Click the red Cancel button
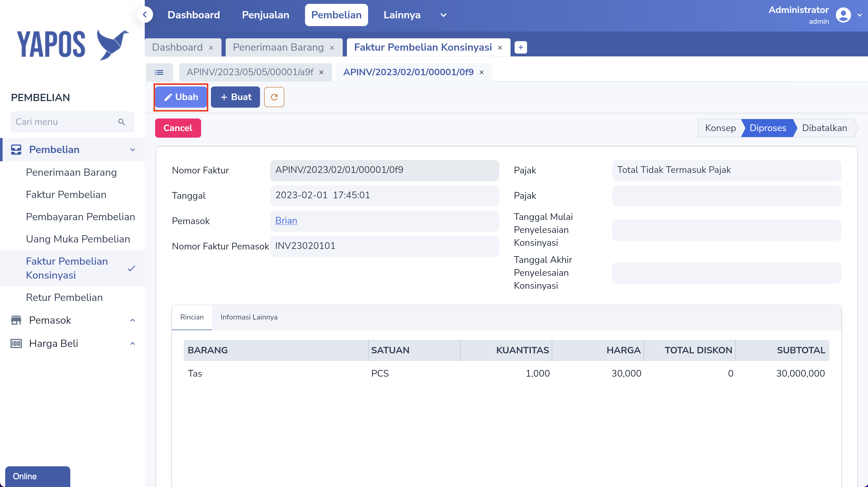The height and width of the screenshot is (487, 868). click(x=178, y=128)
